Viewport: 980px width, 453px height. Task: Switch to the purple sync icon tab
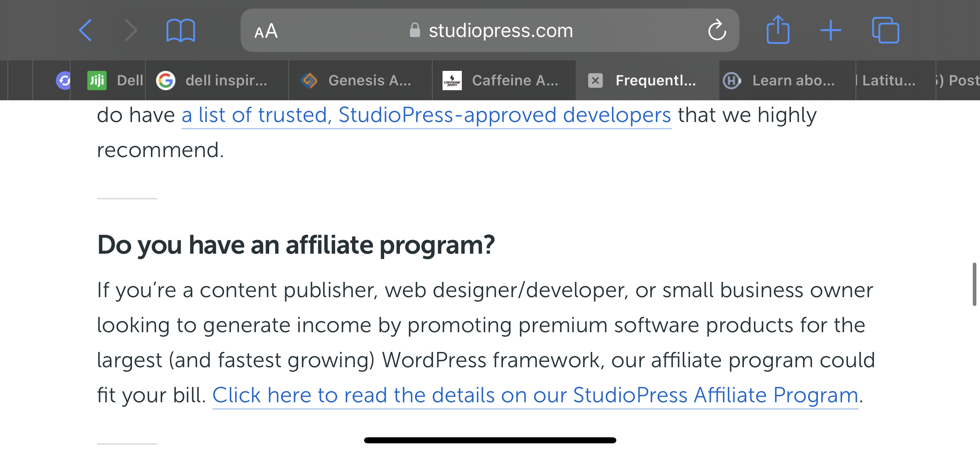point(64,80)
